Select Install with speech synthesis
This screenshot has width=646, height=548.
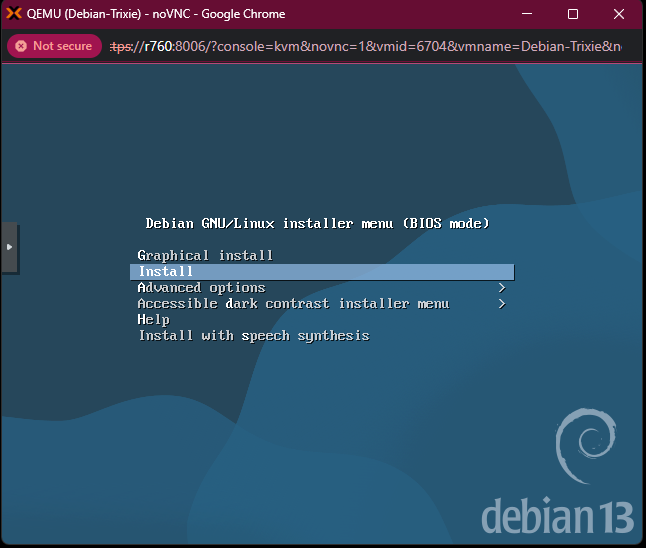click(x=253, y=336)
